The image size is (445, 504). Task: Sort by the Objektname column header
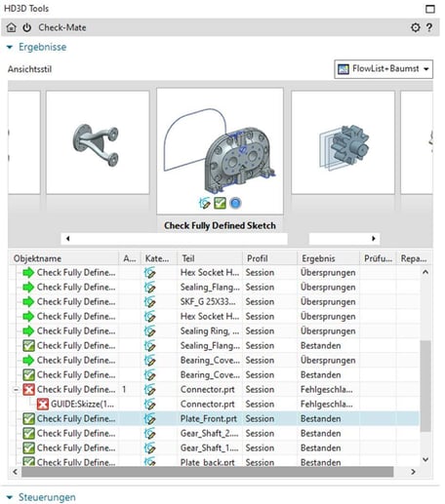[x=63, y=258]
